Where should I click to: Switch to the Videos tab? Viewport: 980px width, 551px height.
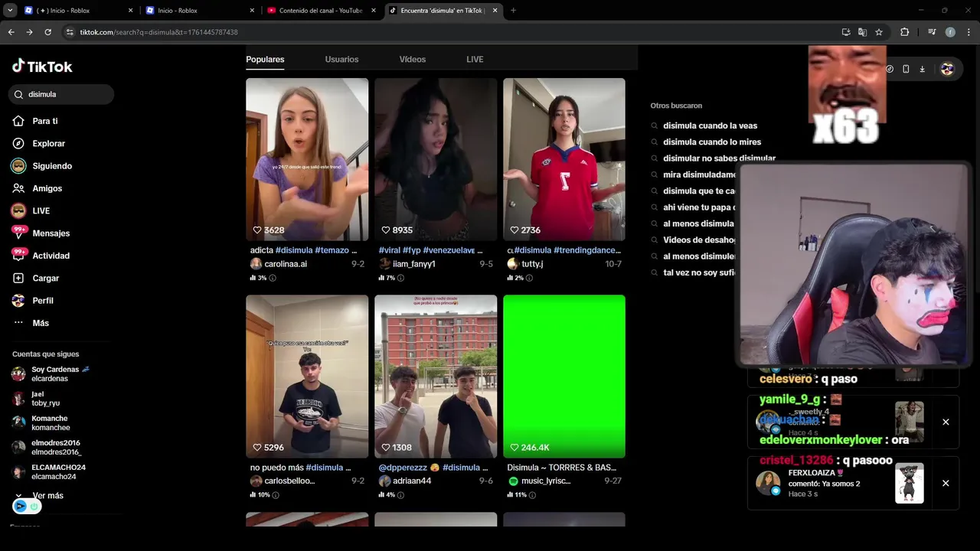point(413,59)
